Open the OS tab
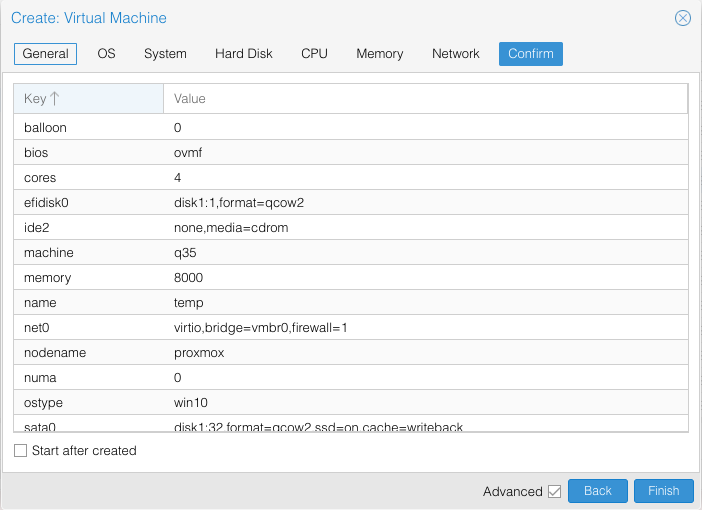702x510 pixels. [x=106, y=54]
